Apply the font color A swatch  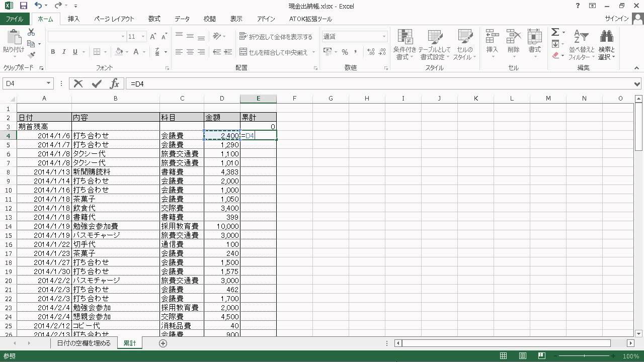click(x=136, y=52)
